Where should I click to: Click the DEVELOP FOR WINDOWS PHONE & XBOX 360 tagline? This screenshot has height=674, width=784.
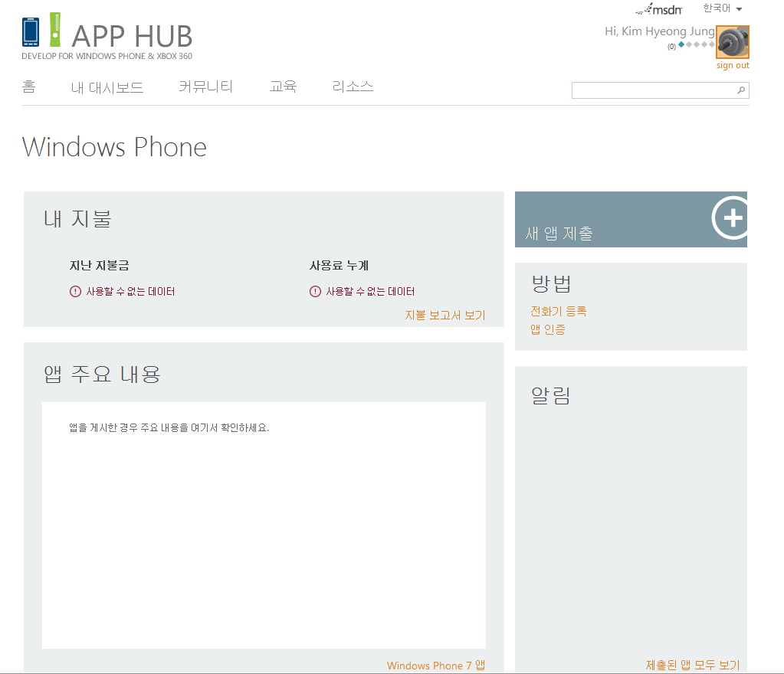107,56
